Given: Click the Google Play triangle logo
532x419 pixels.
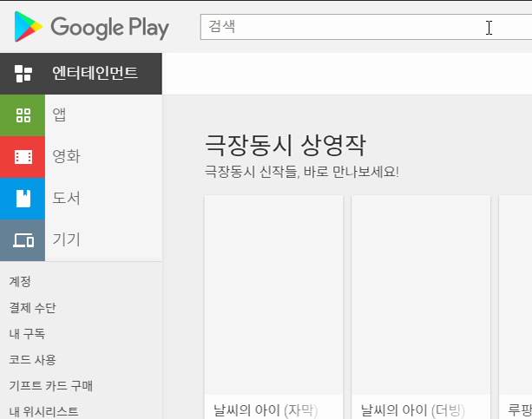Looking at the screenshot, I should point(28,27).
